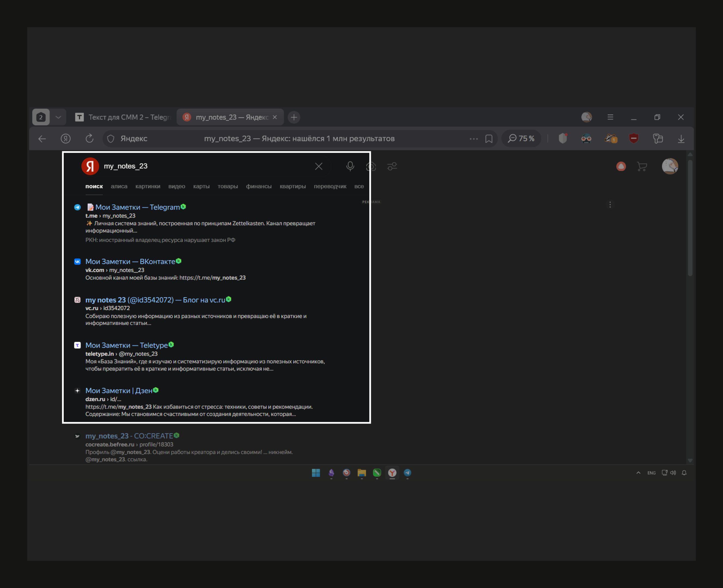Open three-dot menu in address bar
Screen dimensions: 723x588
tap(474, 139)
